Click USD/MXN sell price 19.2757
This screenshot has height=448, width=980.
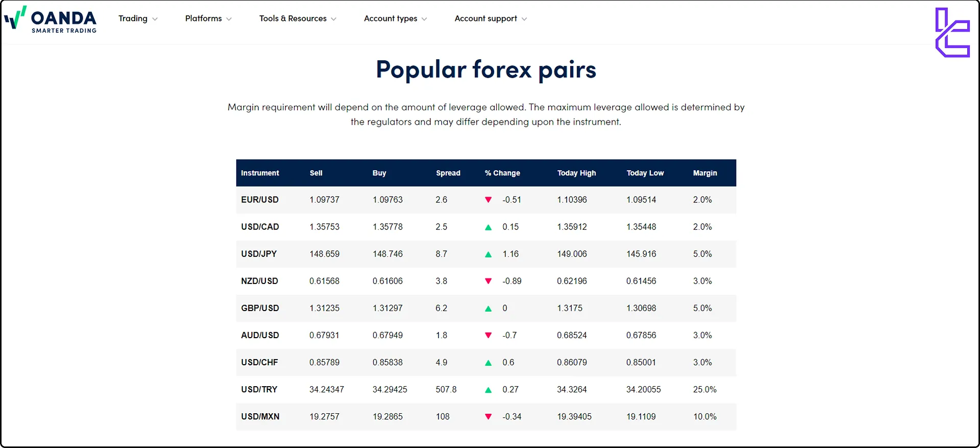[x=324, y=416]
